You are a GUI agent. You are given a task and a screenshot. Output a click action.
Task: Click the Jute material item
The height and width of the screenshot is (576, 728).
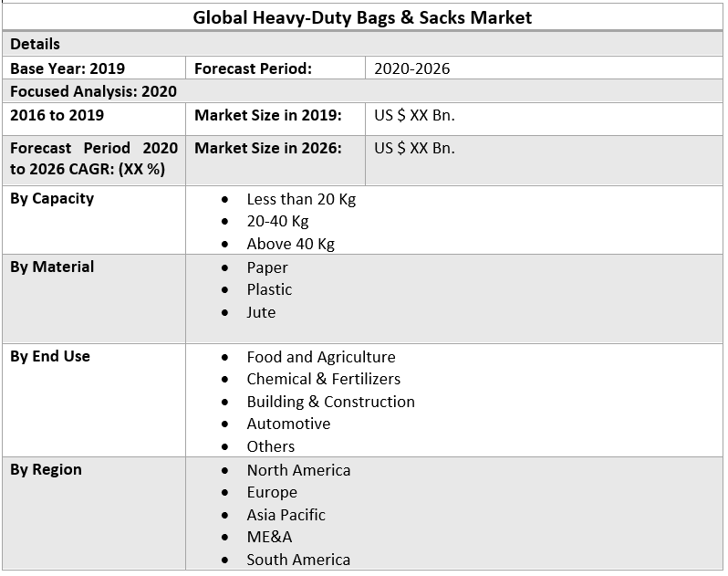[261, 312]
